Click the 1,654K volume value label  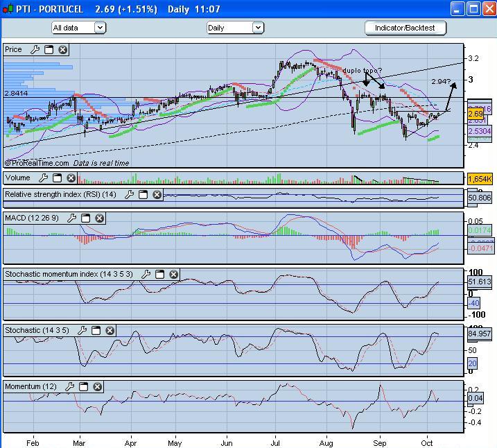click(x=480, y=179)
